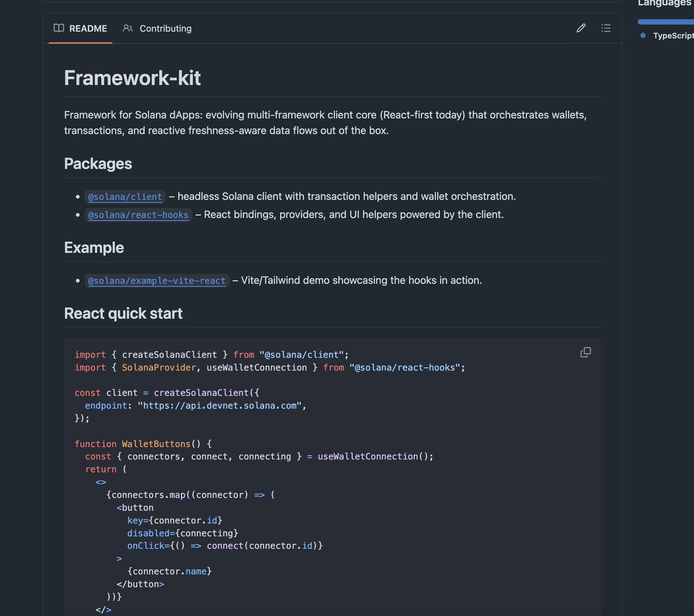Viewport: 694px width, 616px height.
Task: Click the "</button>" closing tag line
Action: click(x=141, y=584)
